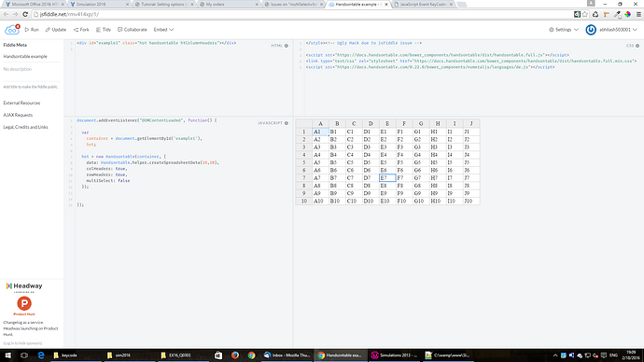Image resolution: width=644 pixels, height=362 pixels.
Task: Open the Windows Store taskbar icon
Action: 218,355
